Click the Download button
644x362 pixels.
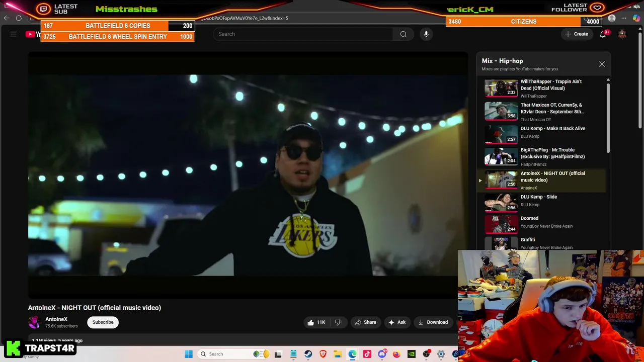(x=433, y=322)
